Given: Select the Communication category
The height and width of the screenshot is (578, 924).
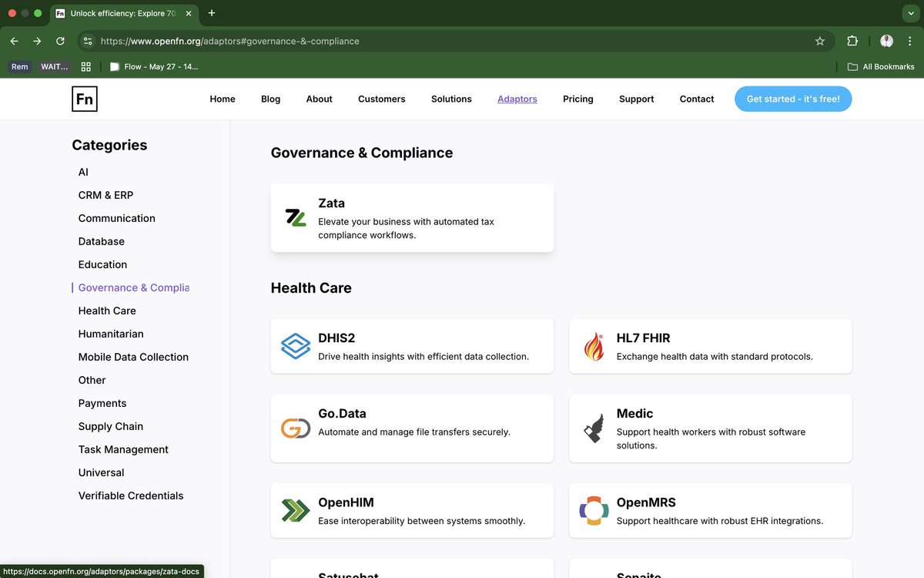Looking at the screenshot, I should (116, 218).
